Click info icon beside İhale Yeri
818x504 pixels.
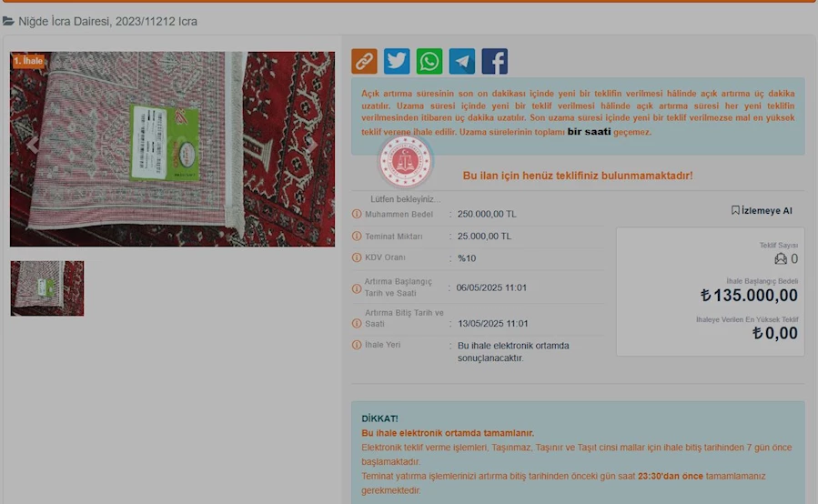point(357,346)
